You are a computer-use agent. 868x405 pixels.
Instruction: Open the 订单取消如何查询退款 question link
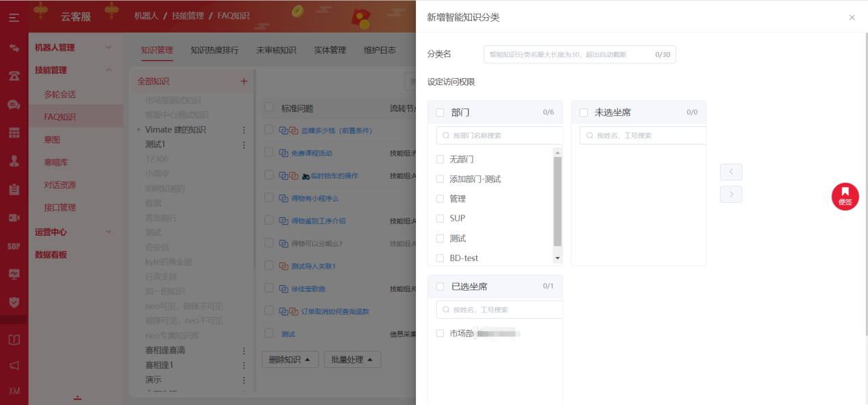point(335,311)
